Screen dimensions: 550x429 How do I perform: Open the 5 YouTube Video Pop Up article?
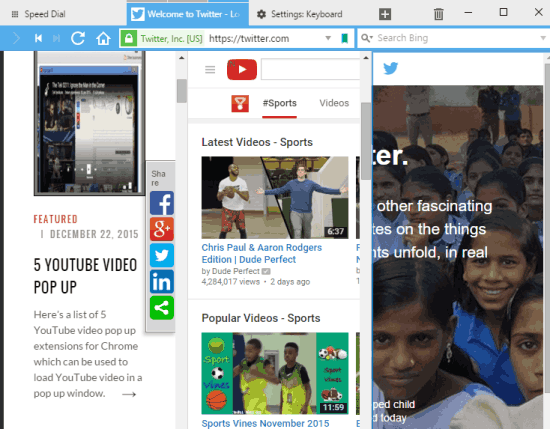[85, 276]
